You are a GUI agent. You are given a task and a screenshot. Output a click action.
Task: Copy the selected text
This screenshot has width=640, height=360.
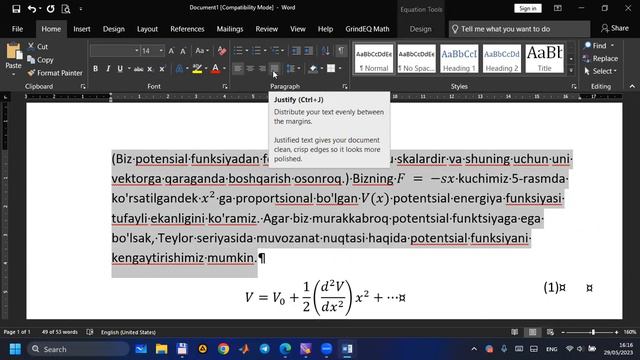[40, 60]
